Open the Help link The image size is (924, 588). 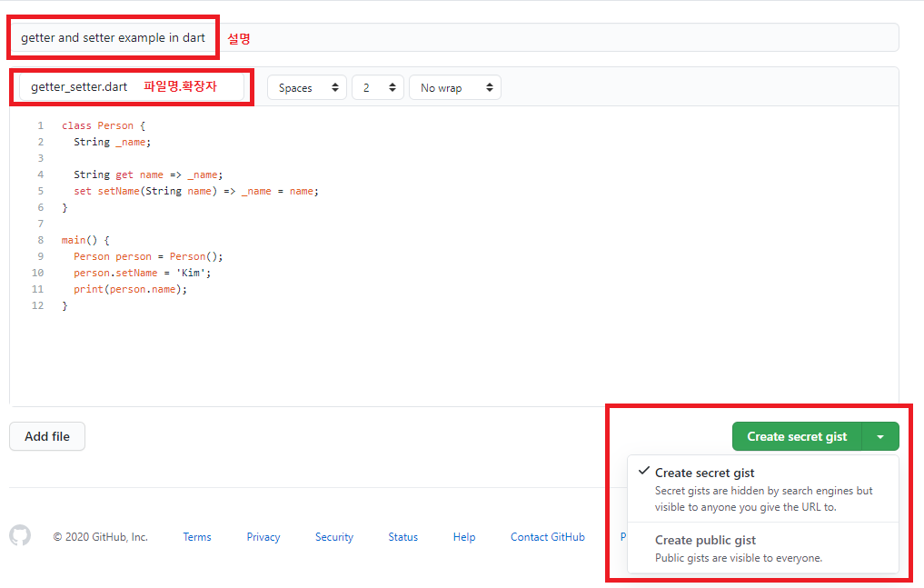pyautogui.click(x=463, y=536)
